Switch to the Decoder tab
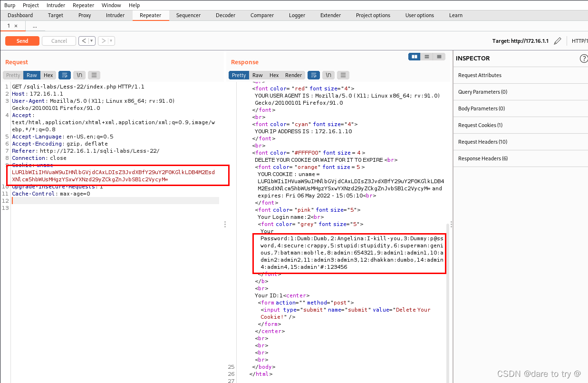588x383 pixels. pos(225,15)
